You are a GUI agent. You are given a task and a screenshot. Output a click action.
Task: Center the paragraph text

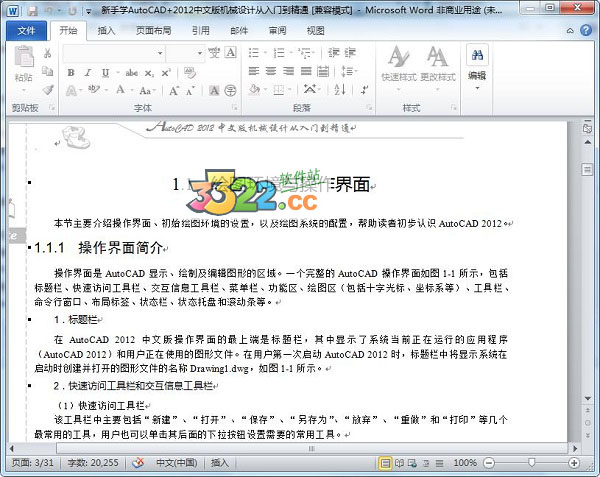pyautogui.click(x=271, y=72)
